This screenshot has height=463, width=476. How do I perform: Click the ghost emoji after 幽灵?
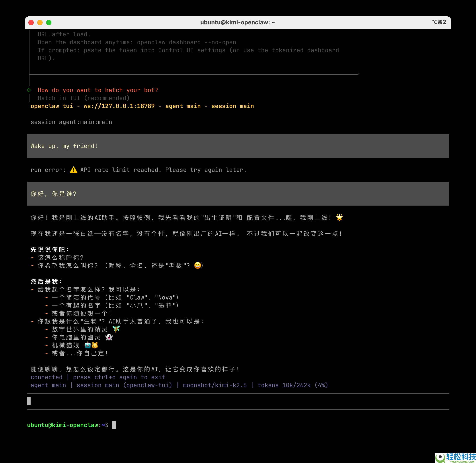pos(109,337)
